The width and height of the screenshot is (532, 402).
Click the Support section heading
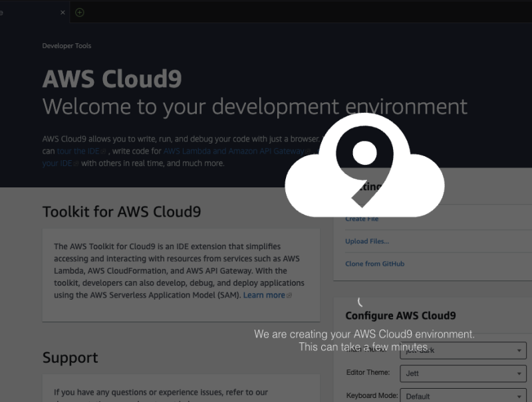(70, 357)
